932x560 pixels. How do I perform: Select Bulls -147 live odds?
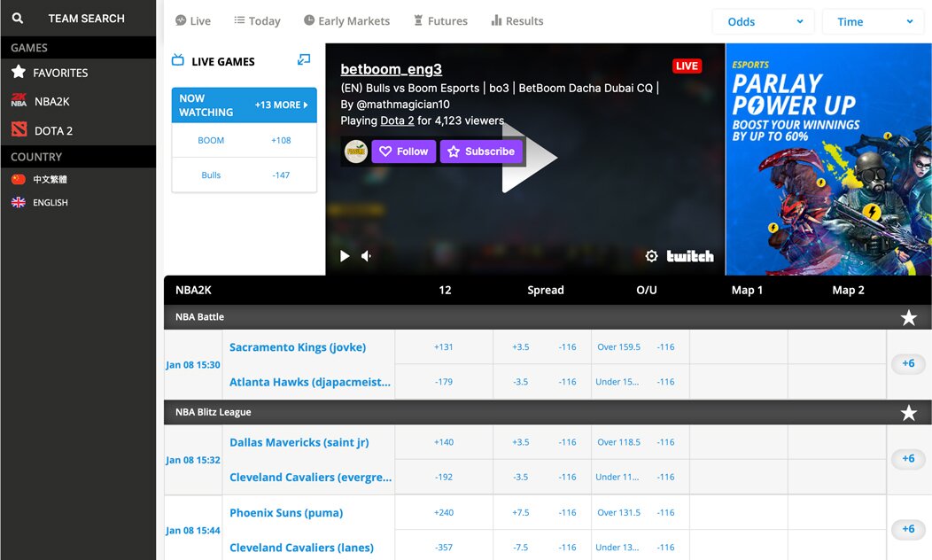tap(245, 175)
